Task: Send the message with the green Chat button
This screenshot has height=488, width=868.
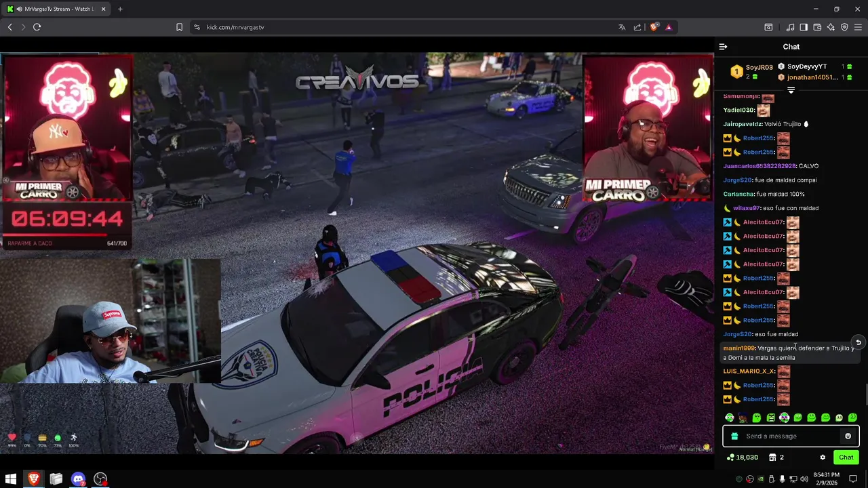Action: [846, 457]
